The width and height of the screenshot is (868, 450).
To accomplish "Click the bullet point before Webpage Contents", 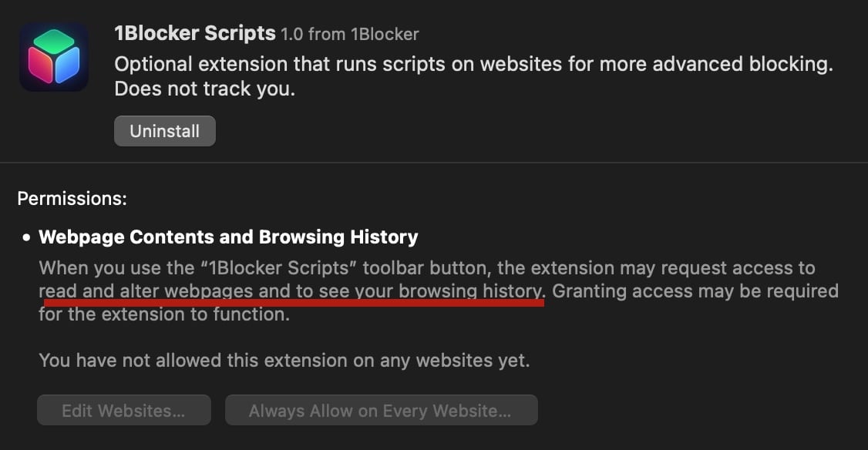I will click(26, 237).
